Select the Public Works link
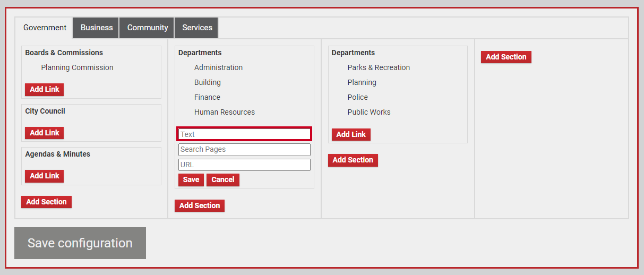This screenshot has width=644, height=275. tap(369, 112)
